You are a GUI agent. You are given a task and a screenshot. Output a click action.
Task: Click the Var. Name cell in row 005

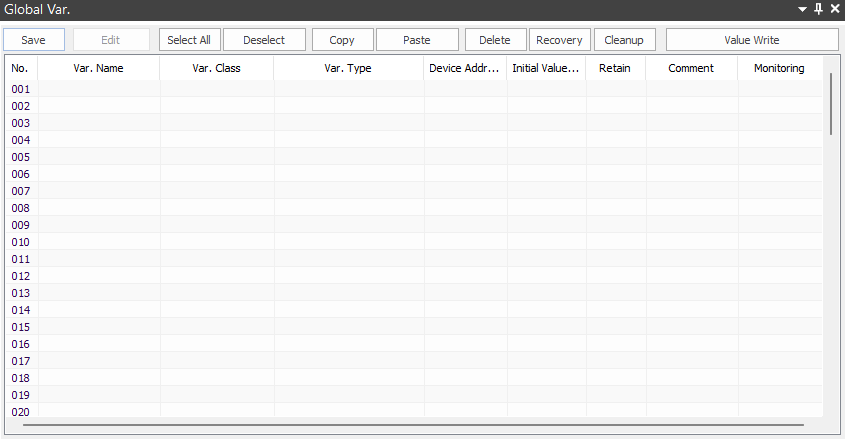[x=98, y=157]
